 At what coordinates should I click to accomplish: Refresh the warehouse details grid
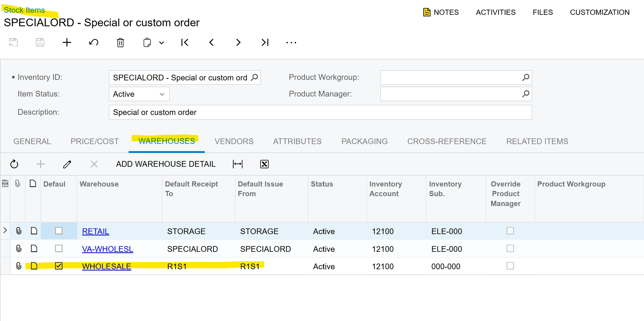point(14,164)
